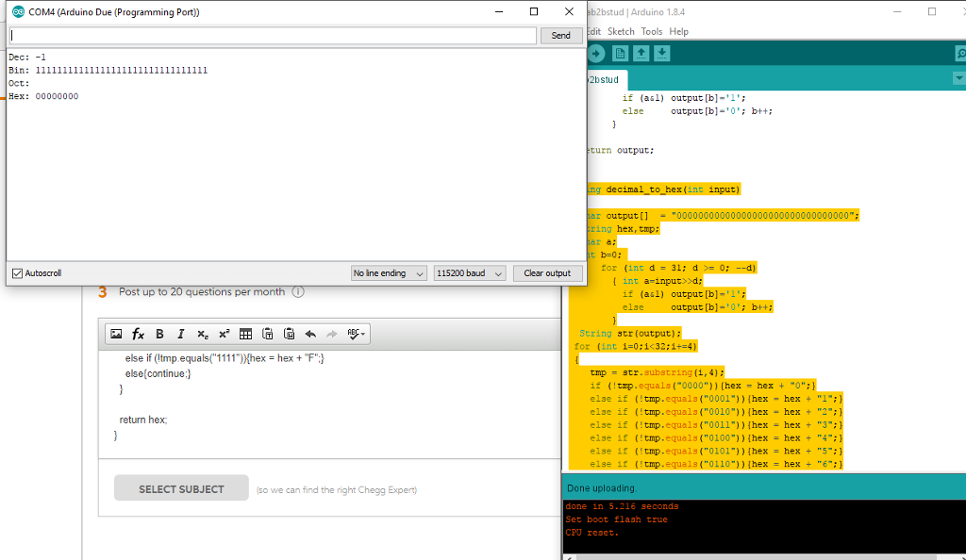Open a sketch using the Open icon
966x560 pixels.
(641, 54)
